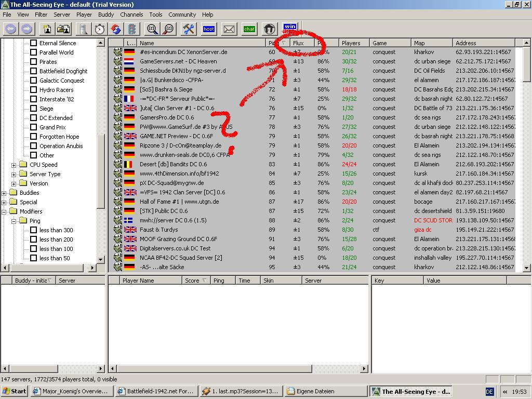Viewport: 532px width, 399px height.
Task: Click the open profile folder icon
Action: tap(63, 29)
